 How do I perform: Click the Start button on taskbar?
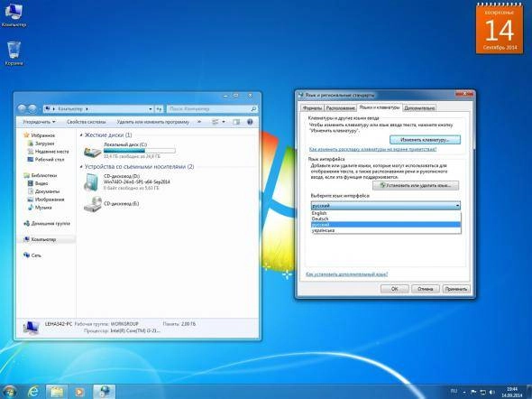9,392
